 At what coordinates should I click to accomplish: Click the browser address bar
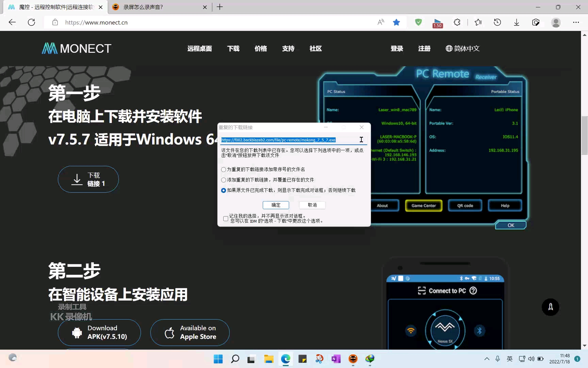(x=218, y=22)
